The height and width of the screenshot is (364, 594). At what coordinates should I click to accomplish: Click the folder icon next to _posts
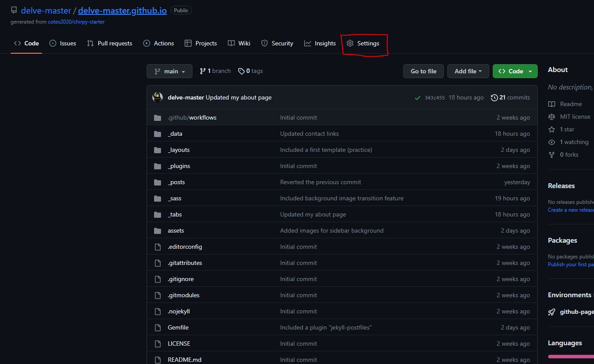tap(158, 182)
